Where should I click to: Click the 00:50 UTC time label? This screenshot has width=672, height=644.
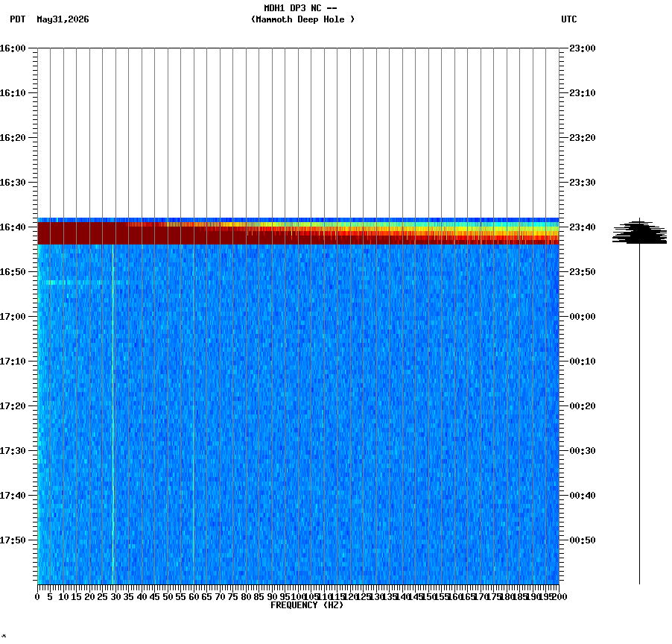[583, 540]
